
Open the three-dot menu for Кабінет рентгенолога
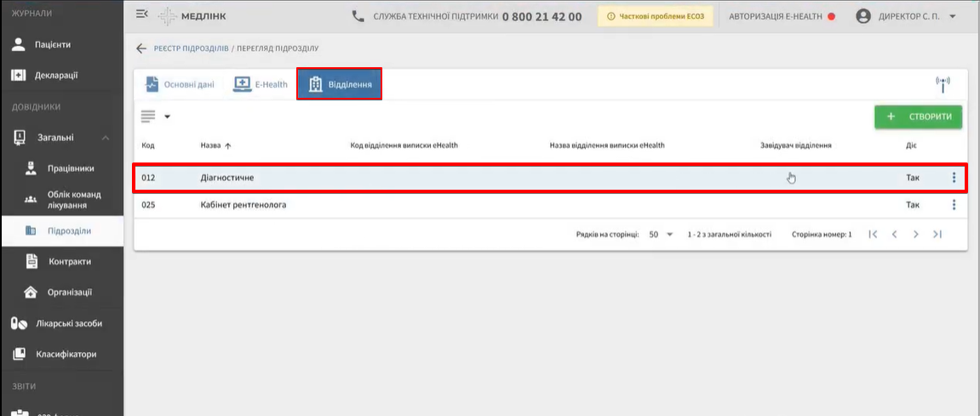(954, 204)
